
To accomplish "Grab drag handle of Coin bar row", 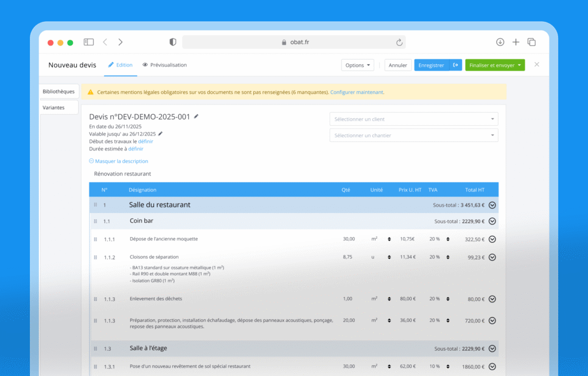I will (95, 221).
